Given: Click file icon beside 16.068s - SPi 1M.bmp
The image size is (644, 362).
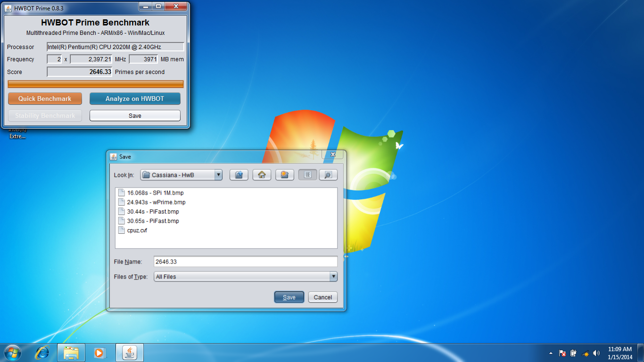Looking at the screenshot, I should (x=122, y=193).
